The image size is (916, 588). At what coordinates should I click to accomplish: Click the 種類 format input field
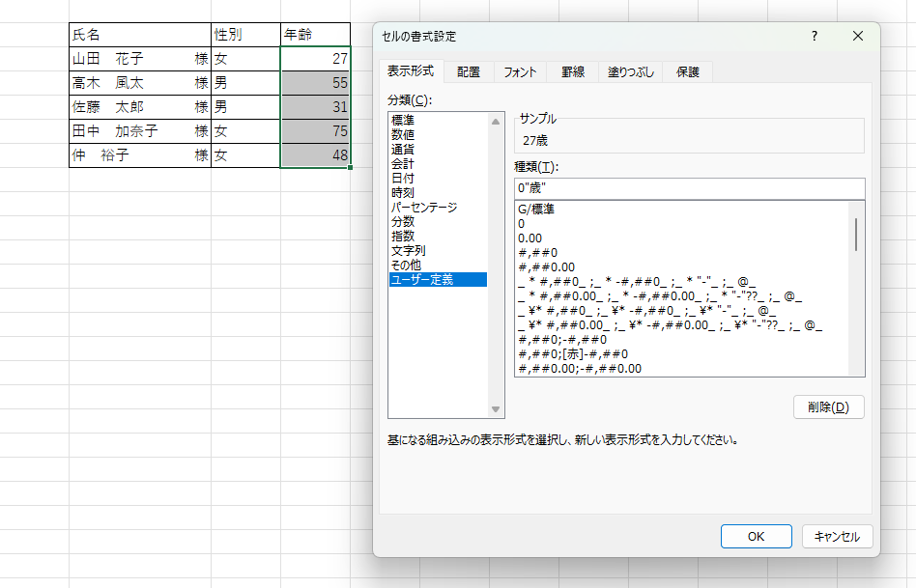[689, 188]
